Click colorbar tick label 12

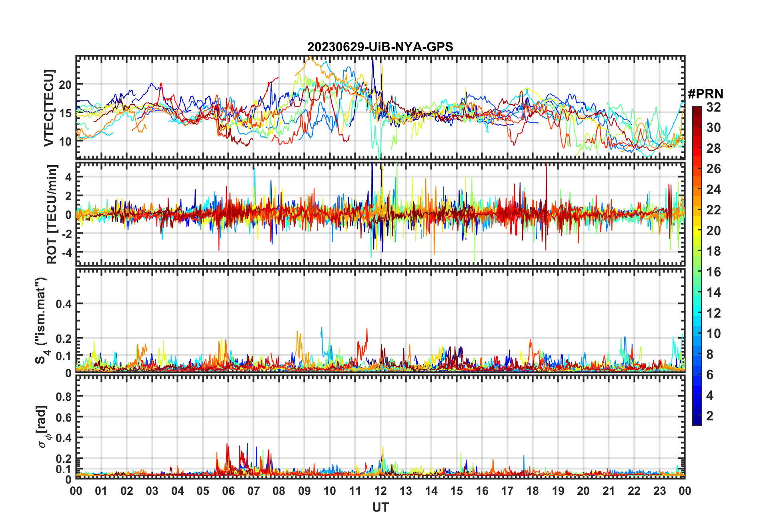click(x=713, y=313)
